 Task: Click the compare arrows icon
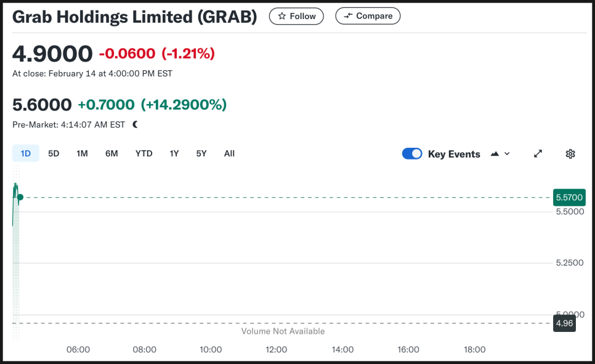[x=348, y=16]
